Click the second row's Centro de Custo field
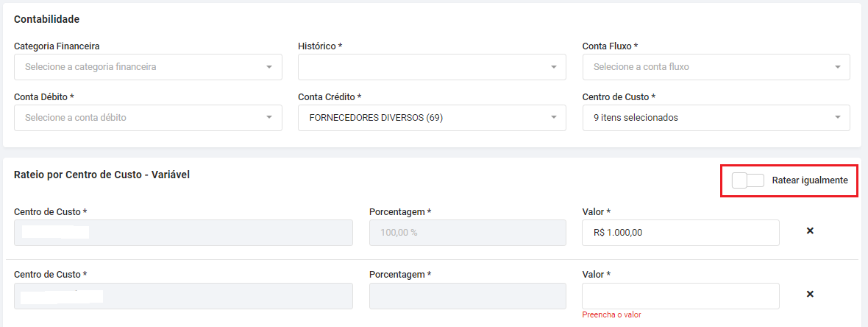Viewport: 868px width, 327px height. coord(183,296)
